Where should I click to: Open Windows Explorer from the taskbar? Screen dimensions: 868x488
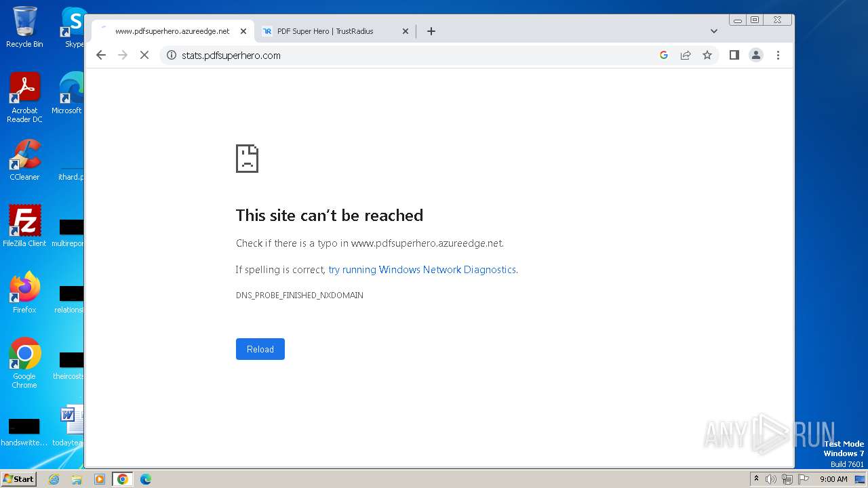click(x=77, y=479)
